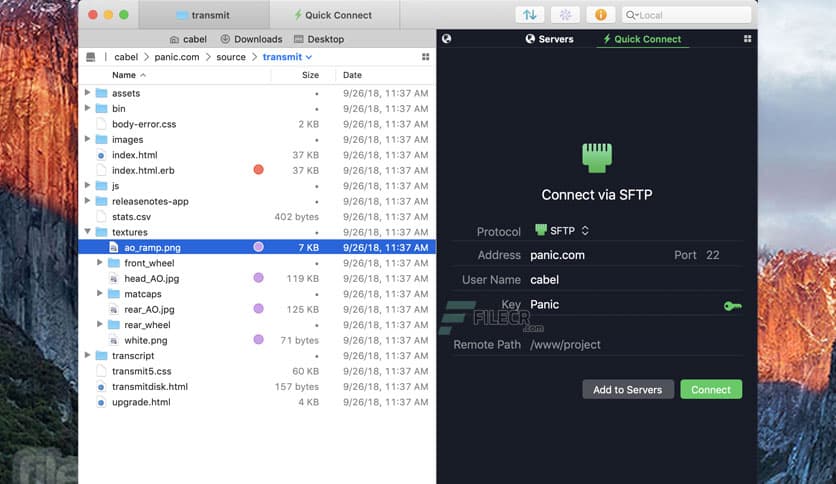Select the Quick Connect window tab

(333, 15)
